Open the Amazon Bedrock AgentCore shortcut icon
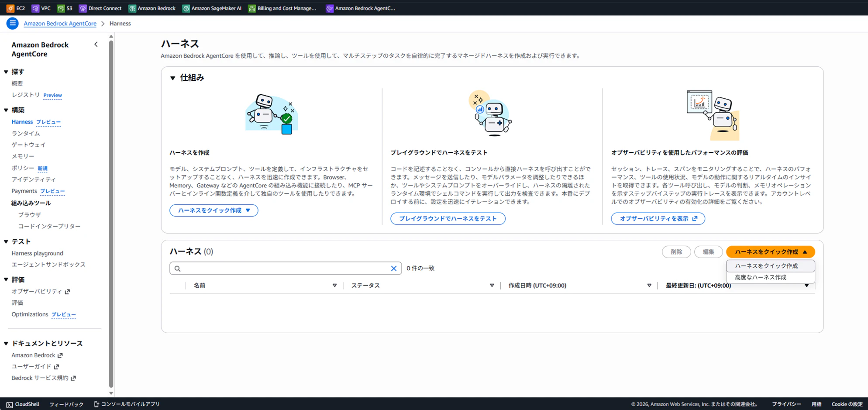This screenshot has height=410, width=868. click(330, 8)
